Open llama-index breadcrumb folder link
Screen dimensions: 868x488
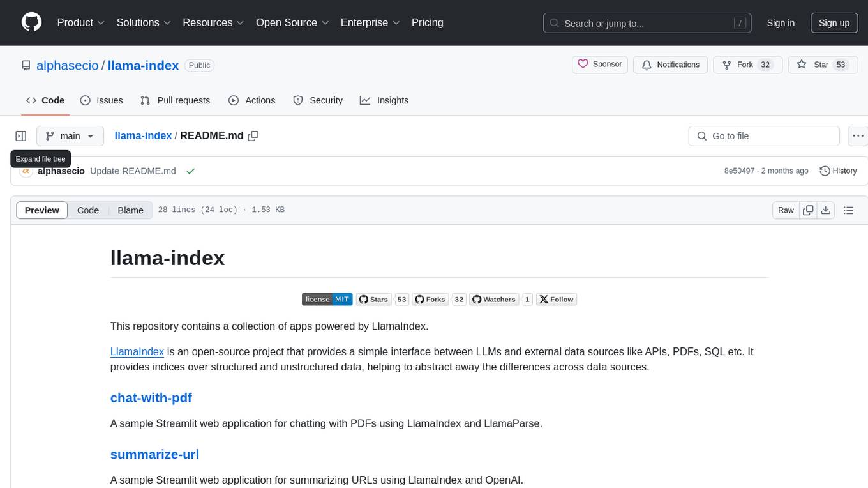(143, 135)
